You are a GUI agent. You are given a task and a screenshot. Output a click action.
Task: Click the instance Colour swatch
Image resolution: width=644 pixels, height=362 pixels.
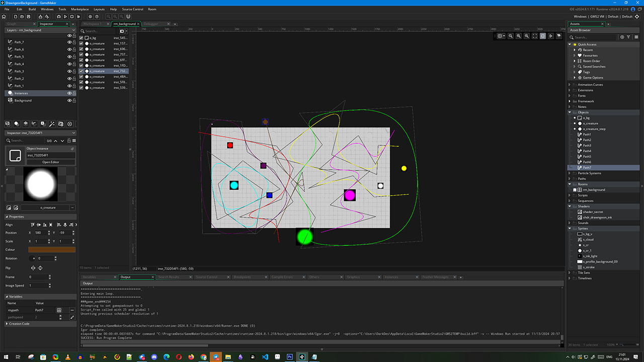tap(52, 249)
